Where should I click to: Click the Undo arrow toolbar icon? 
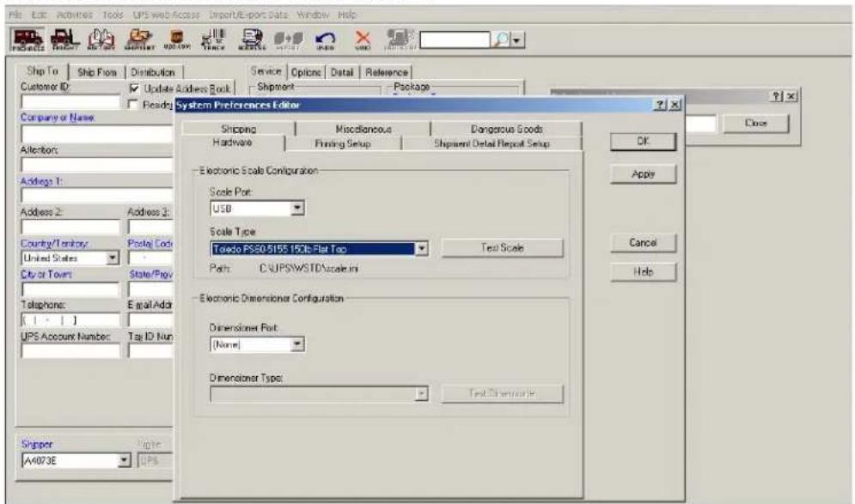click(326, 39)
